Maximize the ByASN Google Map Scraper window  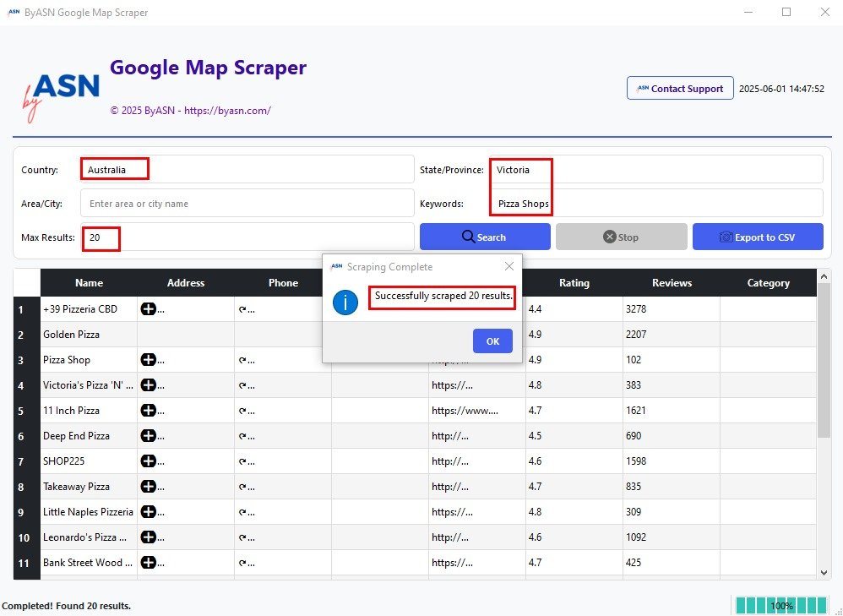coord(786,12)
